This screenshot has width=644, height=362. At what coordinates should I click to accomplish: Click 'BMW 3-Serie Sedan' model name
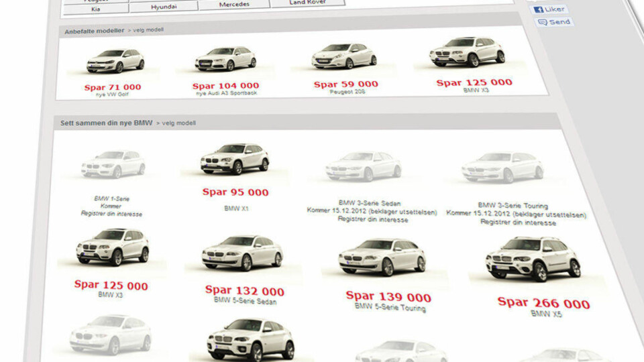(370, 203)
